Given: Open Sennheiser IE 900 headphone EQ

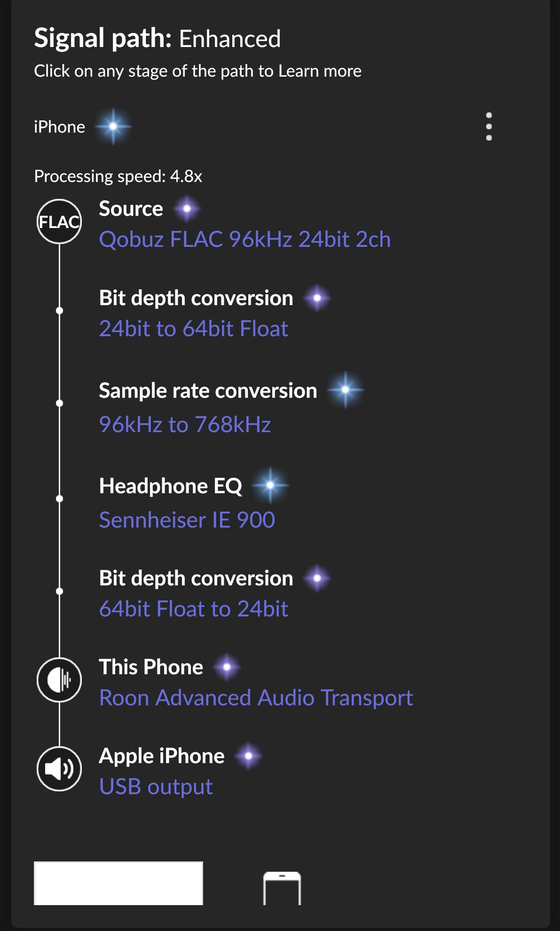Looking at the screenshot, I should point(187,520).
